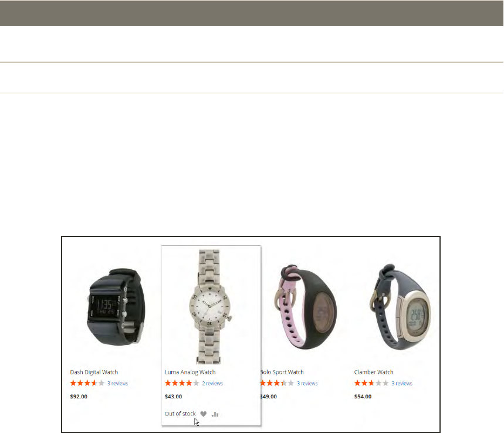Click star rating of Bolo Sport Watch

pyautogui.click(x=277, y=383)
